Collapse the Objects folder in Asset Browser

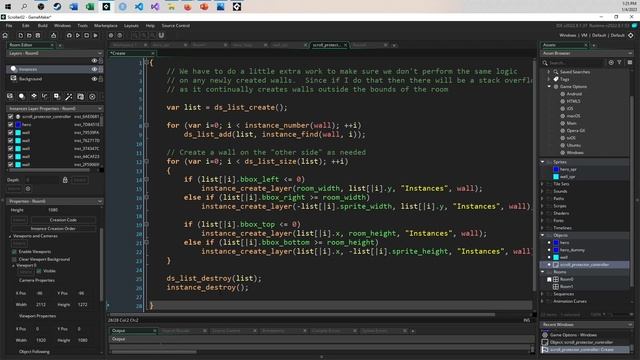click(543, 236)
